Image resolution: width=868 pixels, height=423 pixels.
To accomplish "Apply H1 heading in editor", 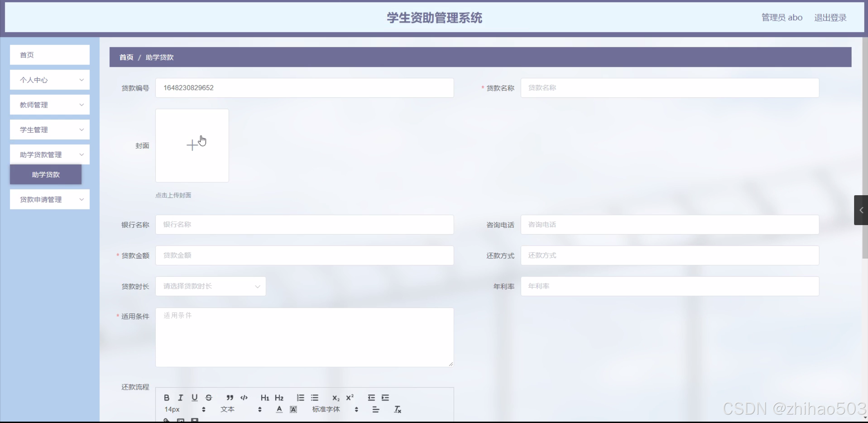I will [265, 398].
